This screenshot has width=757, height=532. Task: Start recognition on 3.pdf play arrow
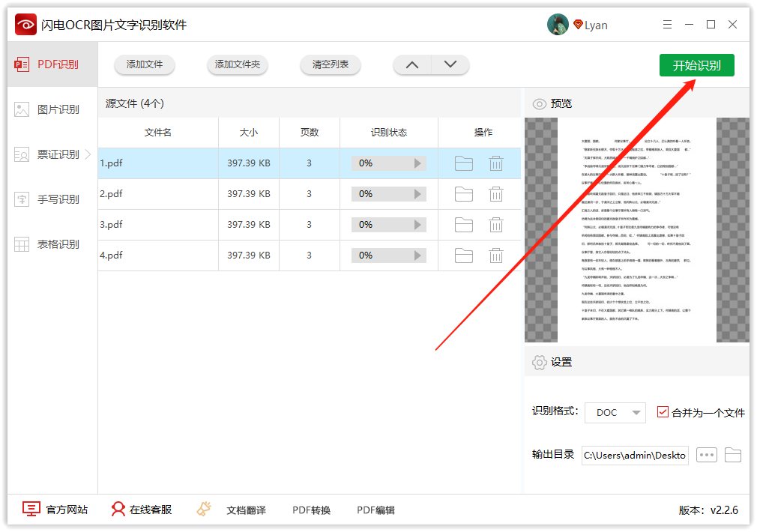click(417, 225)
